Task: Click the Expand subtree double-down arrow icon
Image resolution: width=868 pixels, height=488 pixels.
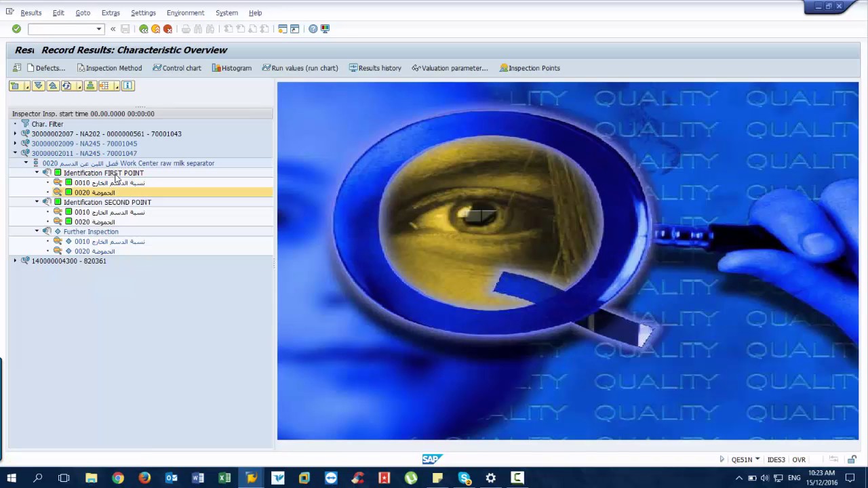Action: (38, 86)
